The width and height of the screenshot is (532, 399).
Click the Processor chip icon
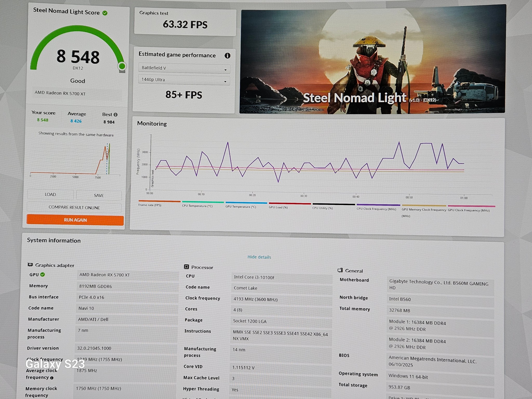[x=186, y=267]
